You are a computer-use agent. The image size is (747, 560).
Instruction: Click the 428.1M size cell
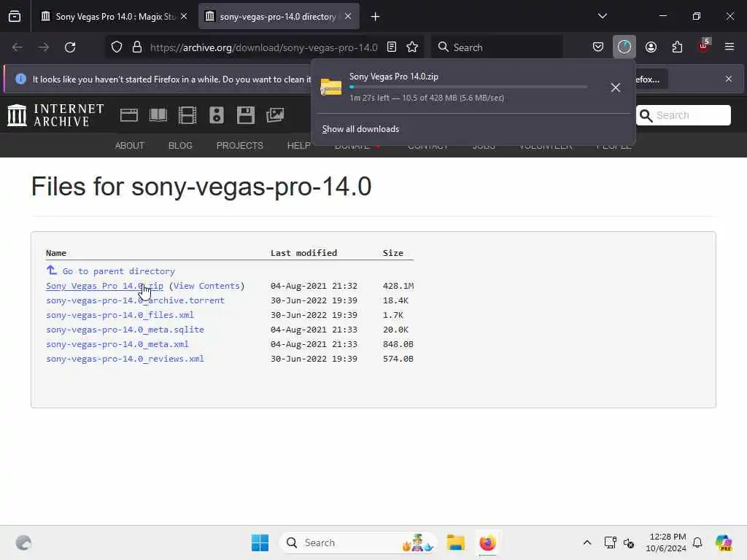(x=398, y=286)
